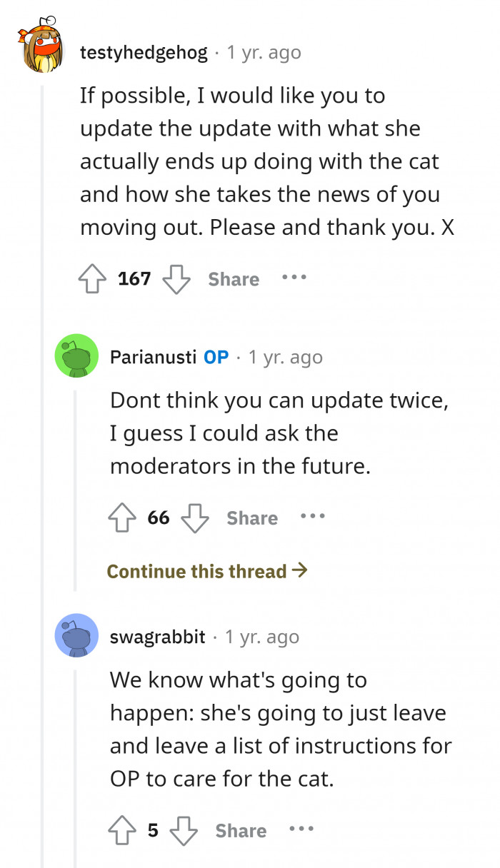Upvote Parianusti's reply
The width and height of the screenshot is (500, 868).
tap(122, 518)
